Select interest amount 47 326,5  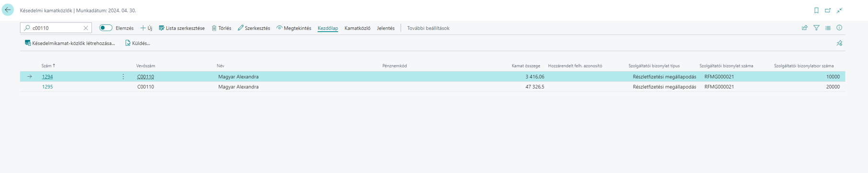pyautogui.click(x=535, y=87)
